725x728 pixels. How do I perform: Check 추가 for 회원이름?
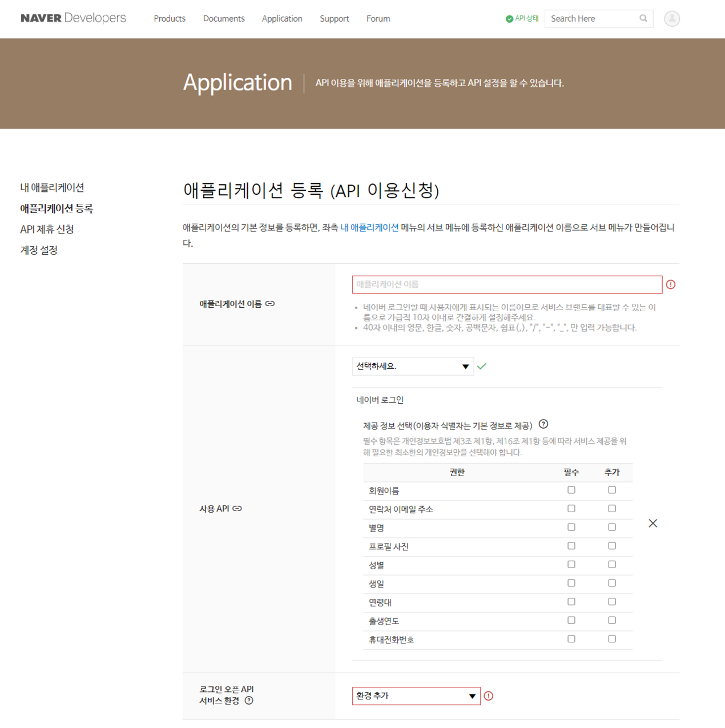click(x=612, y=490)
